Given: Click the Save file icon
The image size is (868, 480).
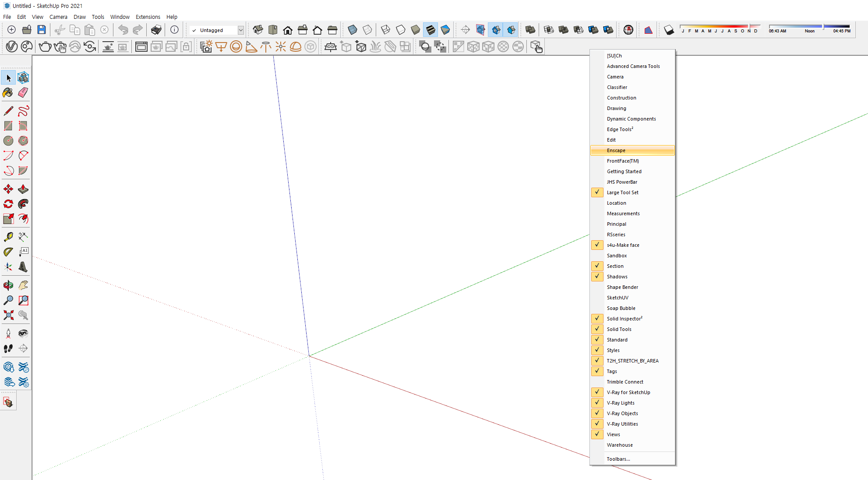Looking at the screenshot, I should (x=42, y=30).
